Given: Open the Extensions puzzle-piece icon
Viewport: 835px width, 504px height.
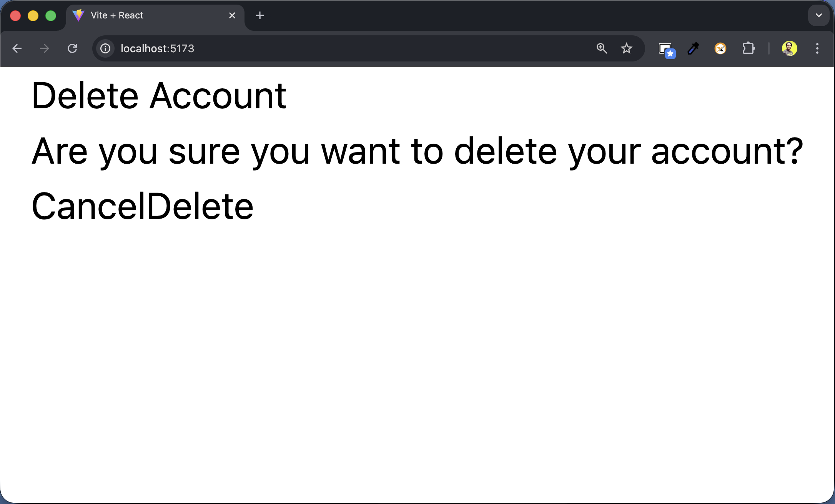Looking at the screenshot, I should 748,48.
